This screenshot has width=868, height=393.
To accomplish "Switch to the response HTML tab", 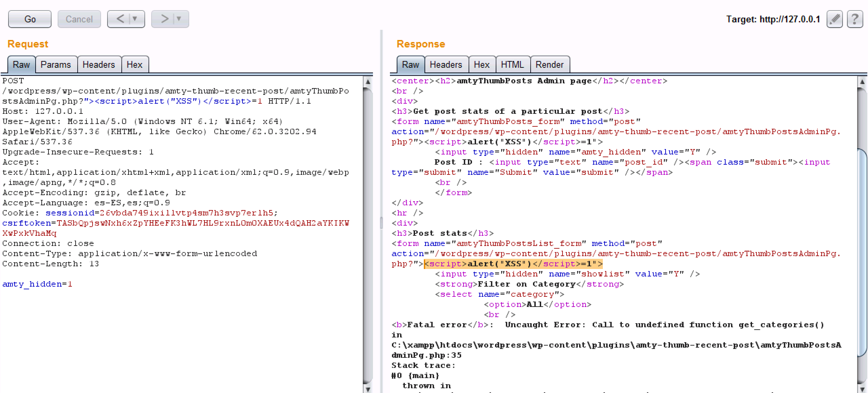I will click(x=512, y=65).
